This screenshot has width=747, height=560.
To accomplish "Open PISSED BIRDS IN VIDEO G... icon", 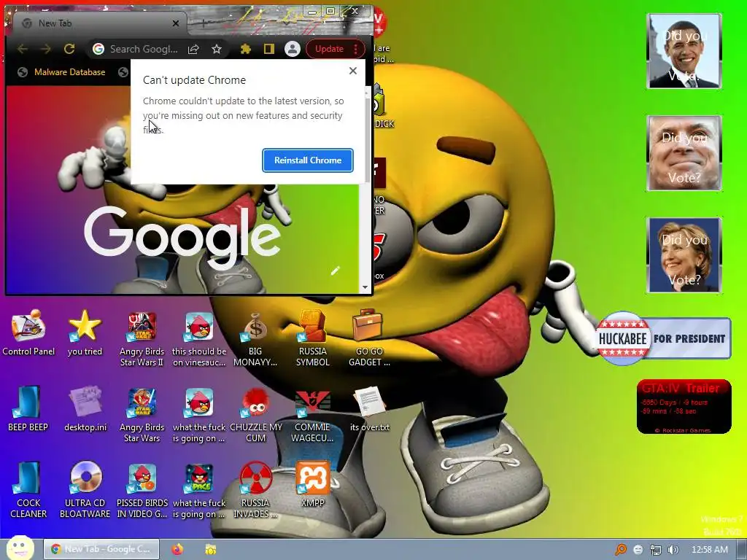I will (142, 491).
